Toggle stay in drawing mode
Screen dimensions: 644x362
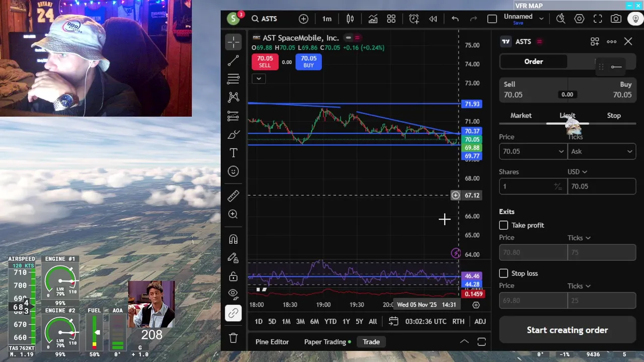click(233, 258)
